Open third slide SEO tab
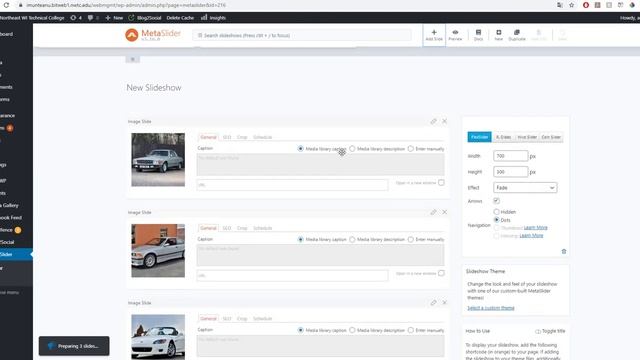 [x=227, y=319]
